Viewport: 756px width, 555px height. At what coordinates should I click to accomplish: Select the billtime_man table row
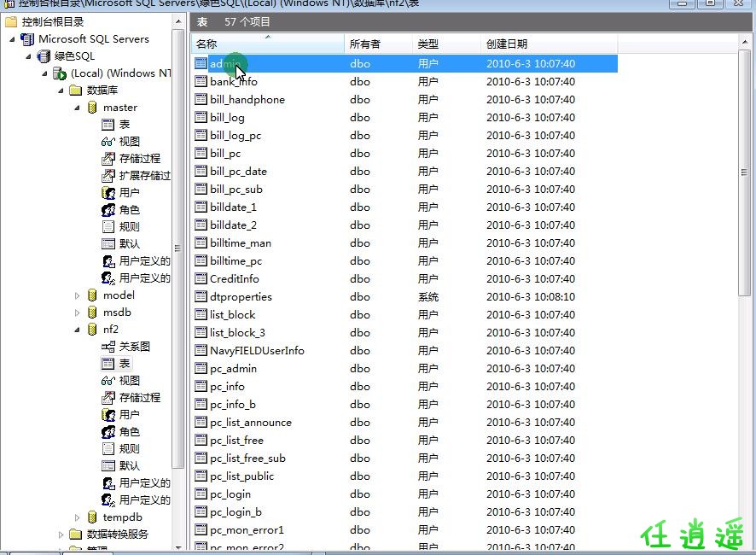pos(405,242)
